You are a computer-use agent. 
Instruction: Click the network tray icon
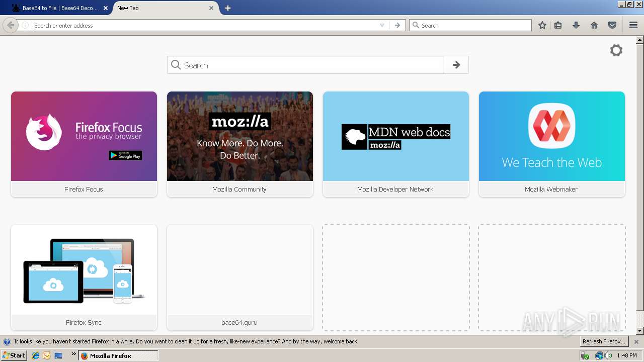599,355
